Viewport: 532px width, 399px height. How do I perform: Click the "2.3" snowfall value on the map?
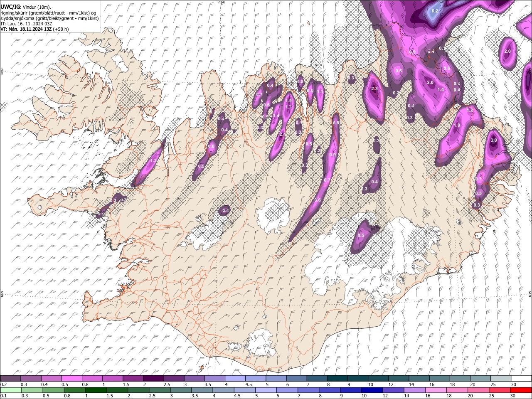pyautogui.click(x=374, y=89)
